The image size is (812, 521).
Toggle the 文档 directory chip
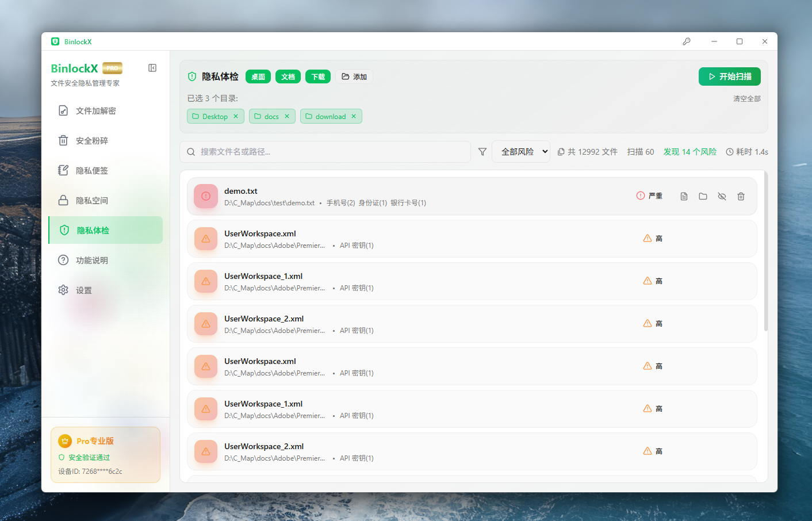click(288, 76)
